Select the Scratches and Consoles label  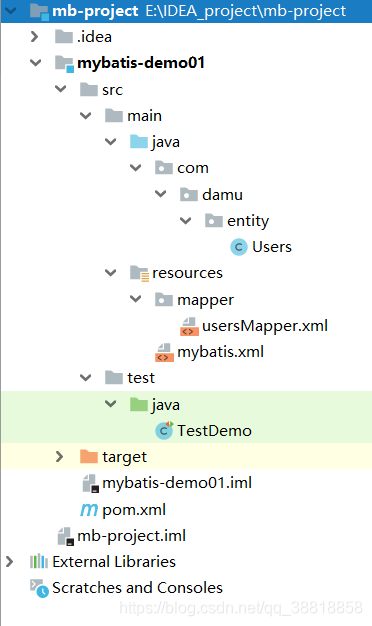(x=137, y=588)
